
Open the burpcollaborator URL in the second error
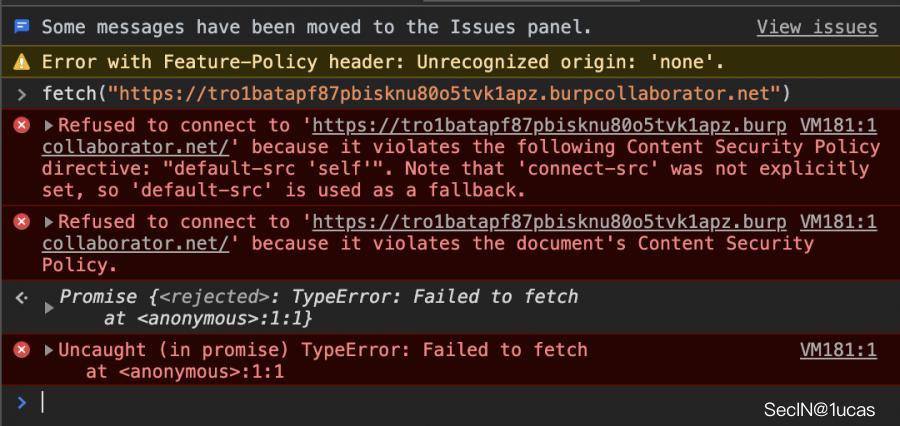[x=548, y=221]
